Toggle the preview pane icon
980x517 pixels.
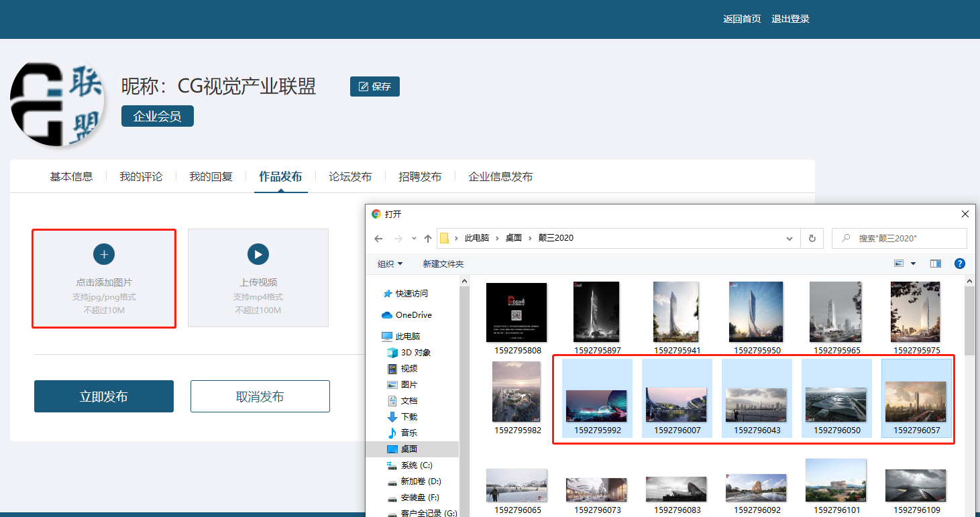(936, 264)
